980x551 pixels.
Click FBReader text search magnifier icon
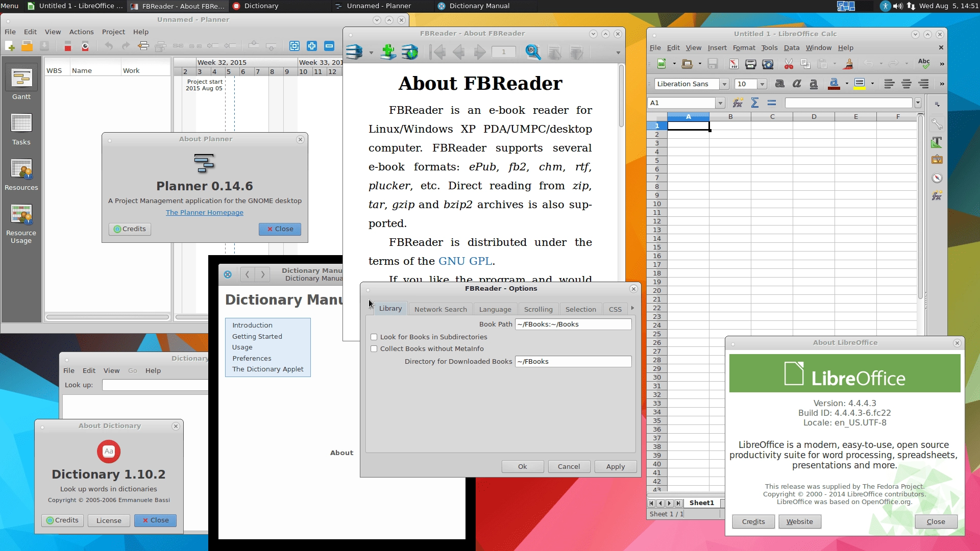[533, 52]
